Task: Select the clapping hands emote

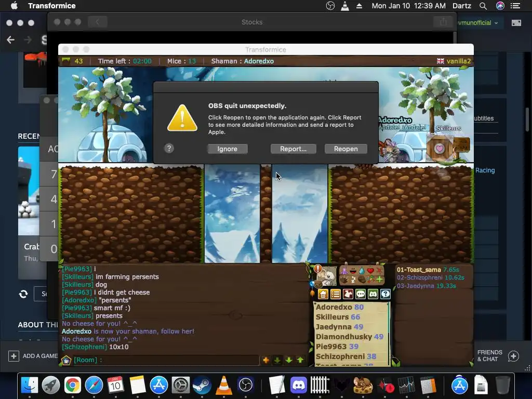Action: tap(344, 280)
